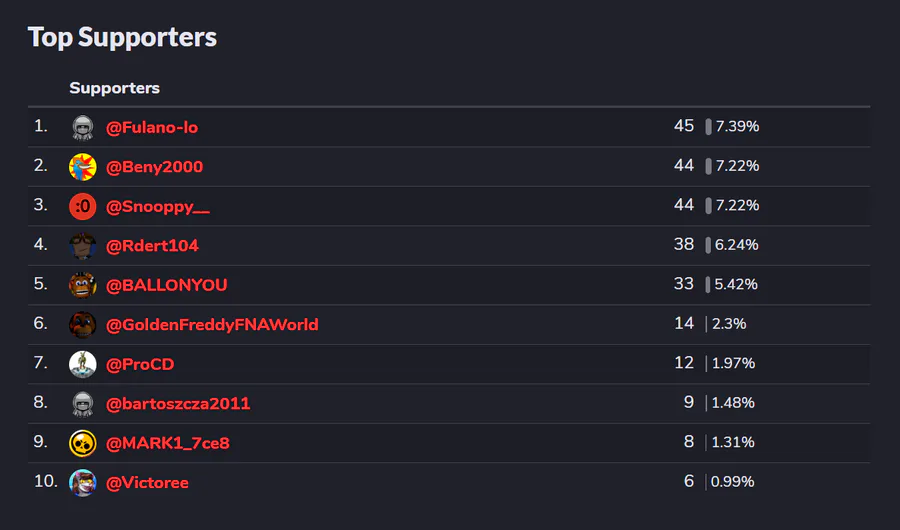This screenshot has height=530, width=900.
Task: Click the Supporters column header
Action: pos(114,88)
